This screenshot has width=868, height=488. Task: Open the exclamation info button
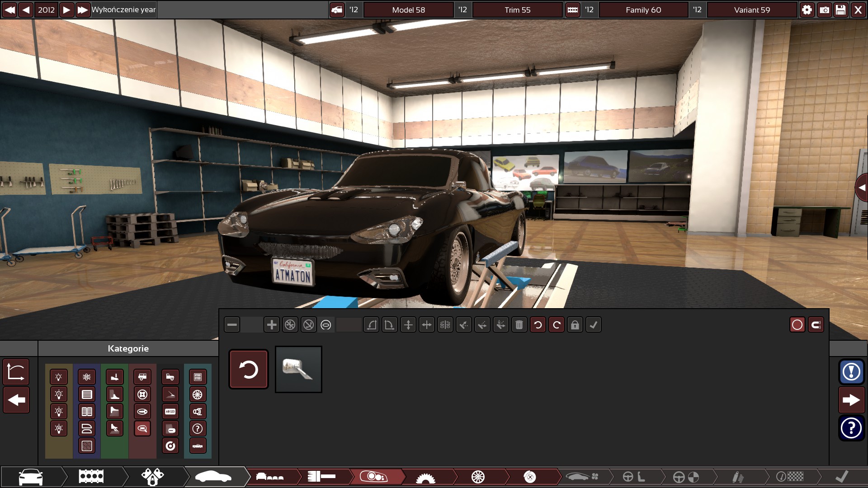[x=852, y=372]
